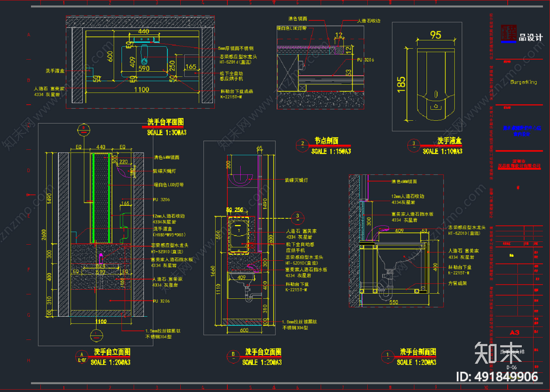The image size is (550, 392).
Task: Select the B elevation marker circle
Action: [233, 356]
